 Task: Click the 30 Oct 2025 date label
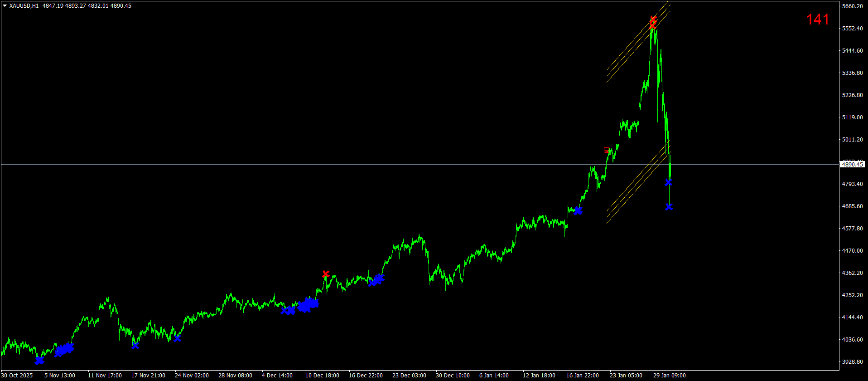pos(17,376)
